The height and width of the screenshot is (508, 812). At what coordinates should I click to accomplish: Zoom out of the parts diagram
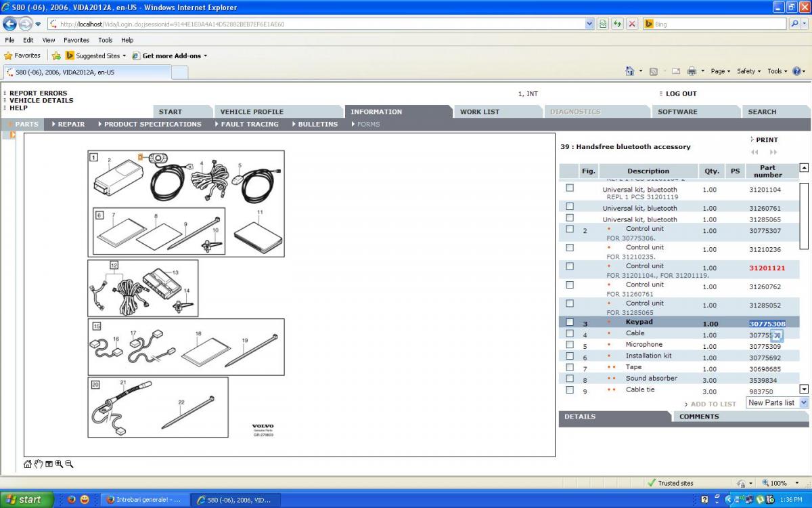69,464
